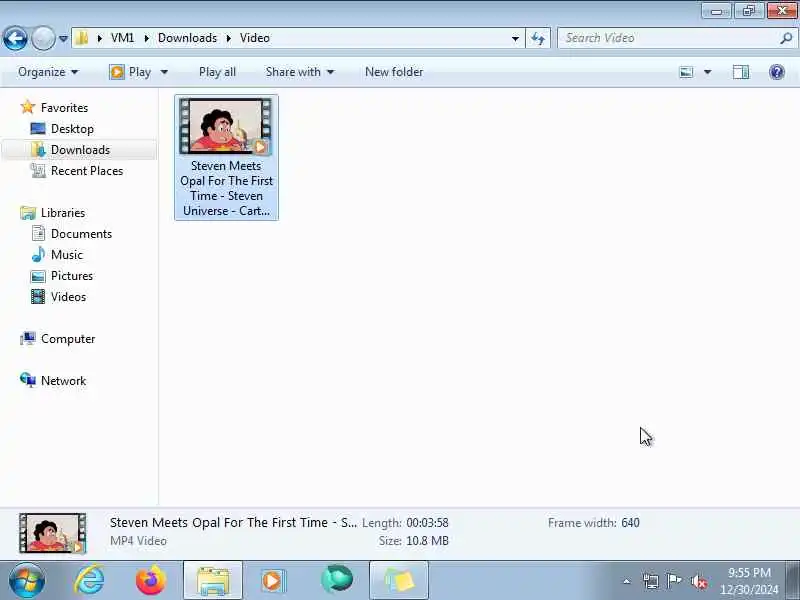Open the green round app on taskbar

[337, 580]
